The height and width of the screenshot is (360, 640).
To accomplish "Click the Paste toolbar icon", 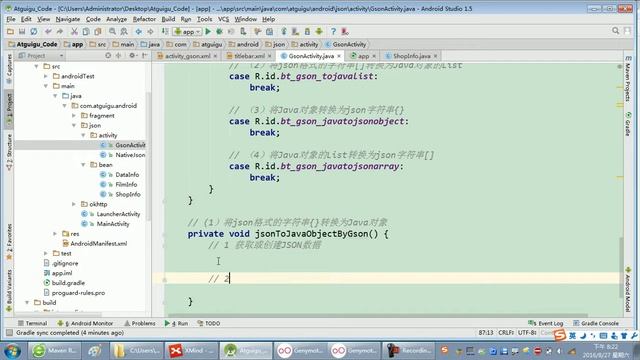I will pos(98,31).
